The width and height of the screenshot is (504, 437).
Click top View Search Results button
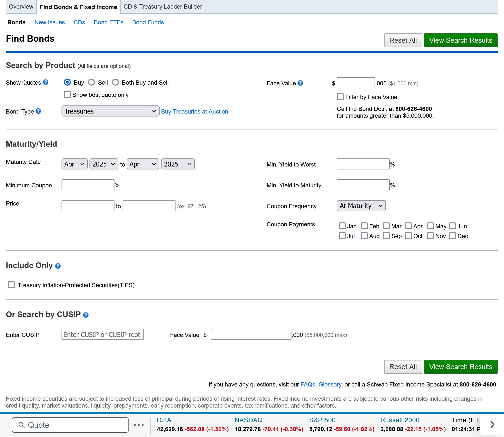pos(460,40)
